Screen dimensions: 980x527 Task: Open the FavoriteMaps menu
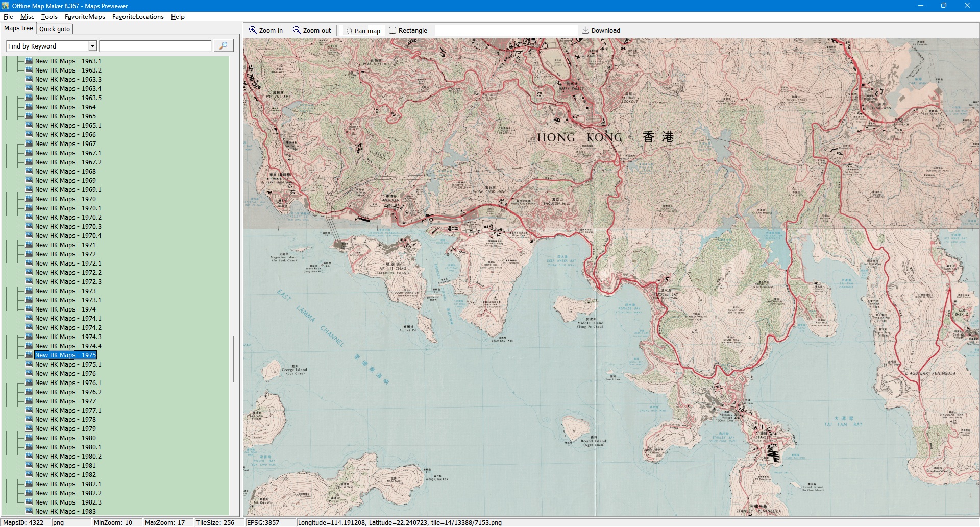85,17
